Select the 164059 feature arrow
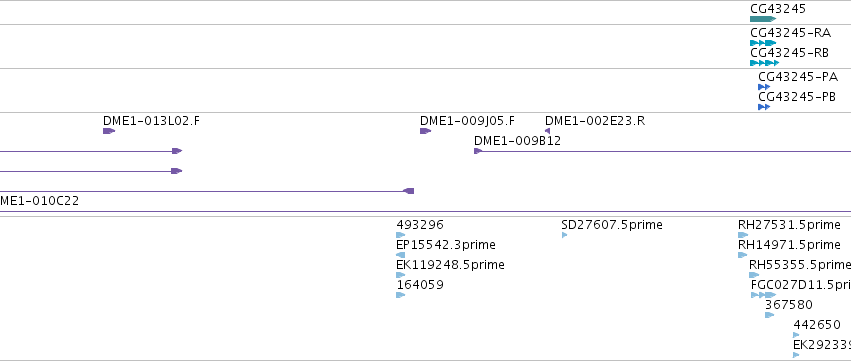Screen dimensions: 851x361 (401, 295)
